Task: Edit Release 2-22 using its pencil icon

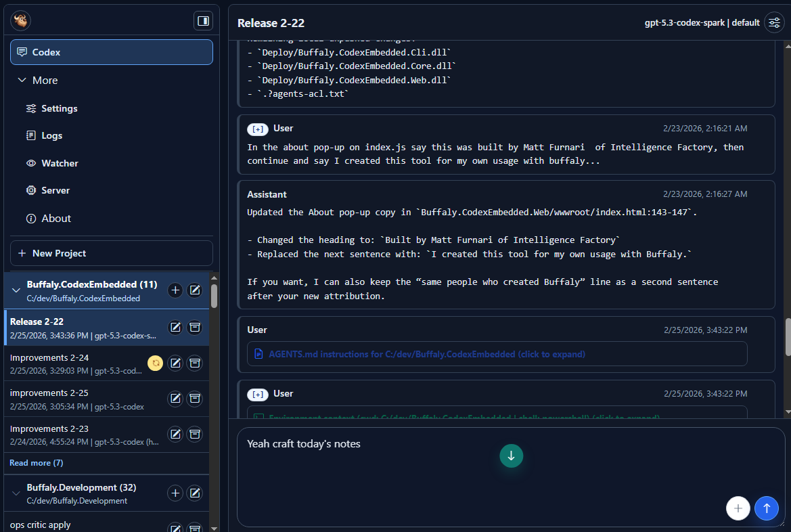Action: (175, 327)
